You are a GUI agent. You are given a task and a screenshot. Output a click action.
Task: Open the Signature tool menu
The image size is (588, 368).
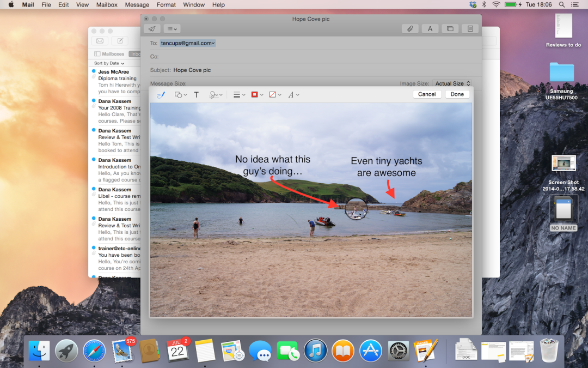216,95
